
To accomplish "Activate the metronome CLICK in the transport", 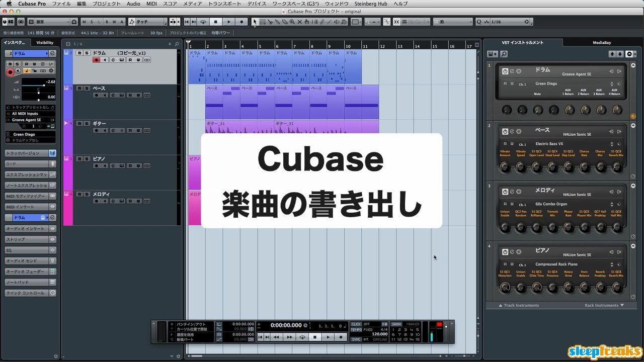I will pyautogui.click(x=356, y=323).
